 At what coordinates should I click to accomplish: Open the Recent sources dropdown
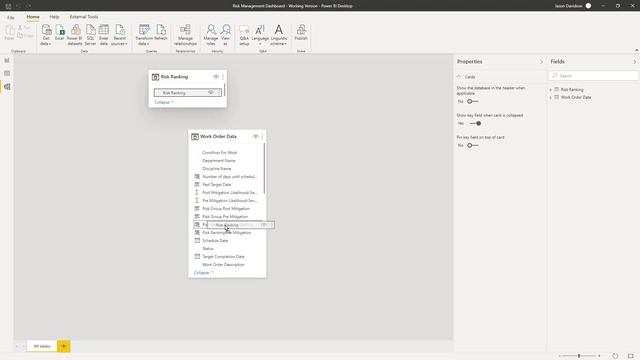coord(120,35)
